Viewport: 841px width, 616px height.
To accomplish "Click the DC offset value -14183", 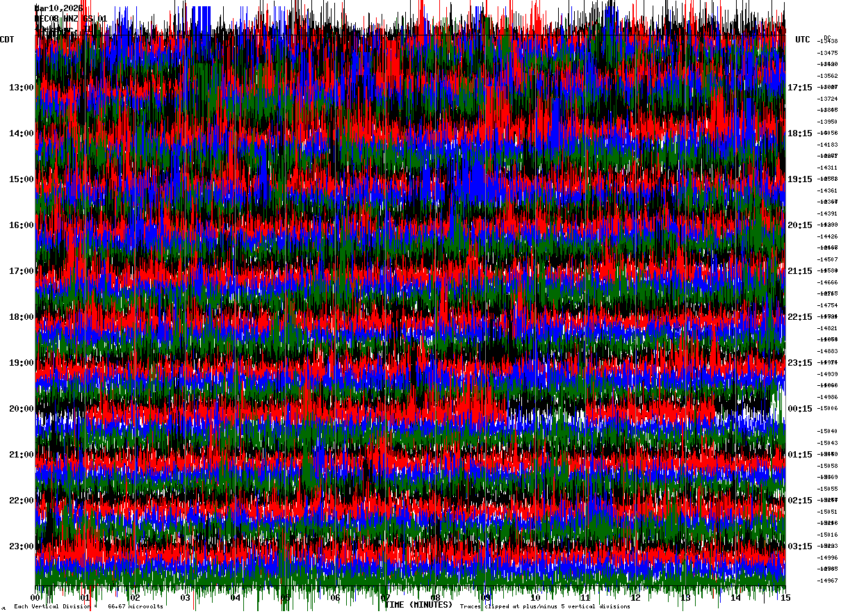I will pyautogui.click(x=827, y=145).
